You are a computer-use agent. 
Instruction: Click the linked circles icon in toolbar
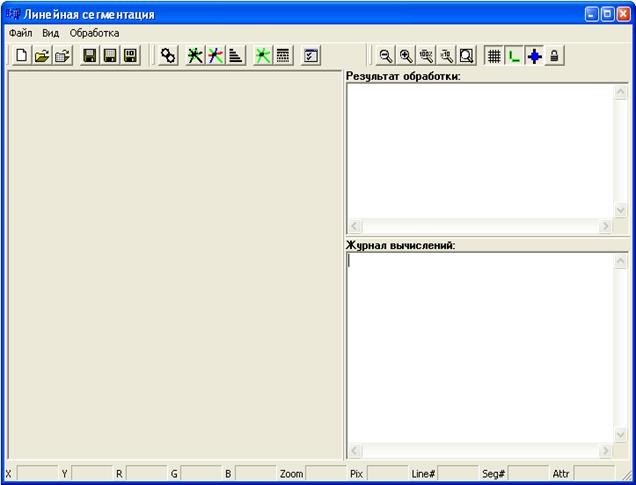168,56
